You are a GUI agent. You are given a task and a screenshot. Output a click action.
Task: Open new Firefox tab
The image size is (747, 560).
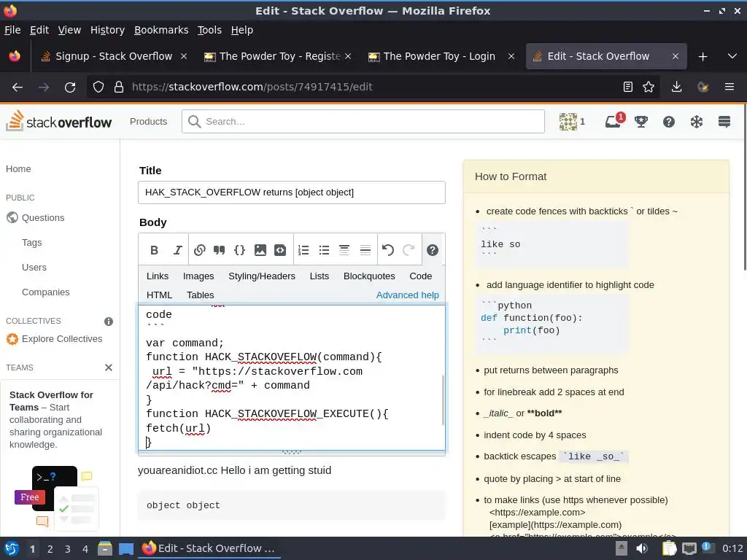[x=703, y=57]
